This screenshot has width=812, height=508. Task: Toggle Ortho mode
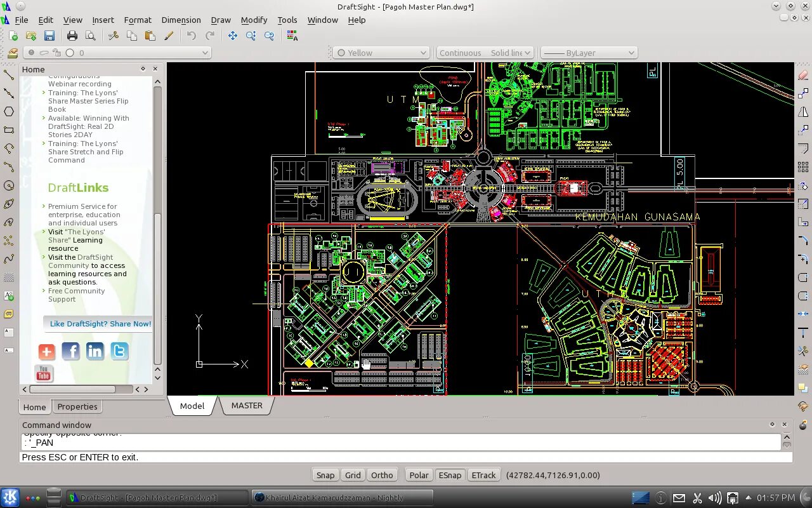tap(382, 475)
